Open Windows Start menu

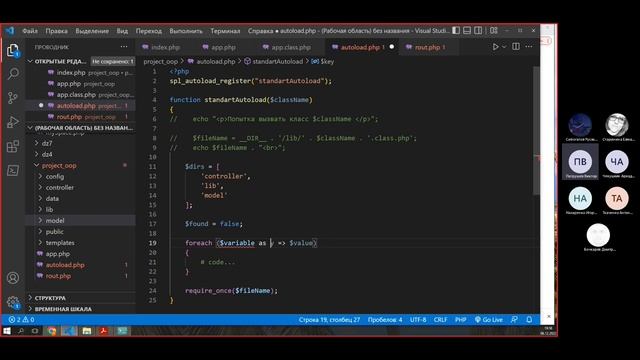pos(7,331)
